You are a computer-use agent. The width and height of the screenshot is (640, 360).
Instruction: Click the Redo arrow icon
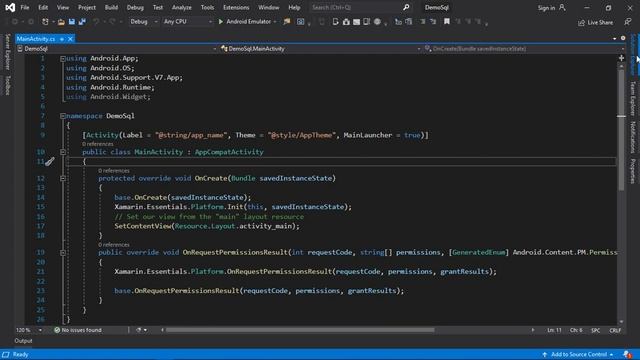point(112,22)
